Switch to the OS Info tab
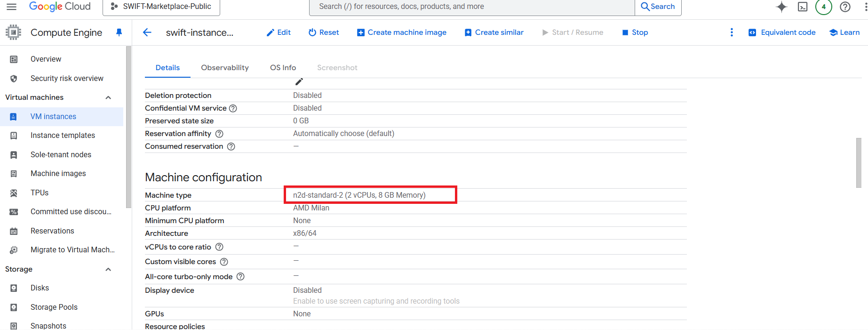The height and width of the screenshot is (330, 868). [x=283, y=68]
